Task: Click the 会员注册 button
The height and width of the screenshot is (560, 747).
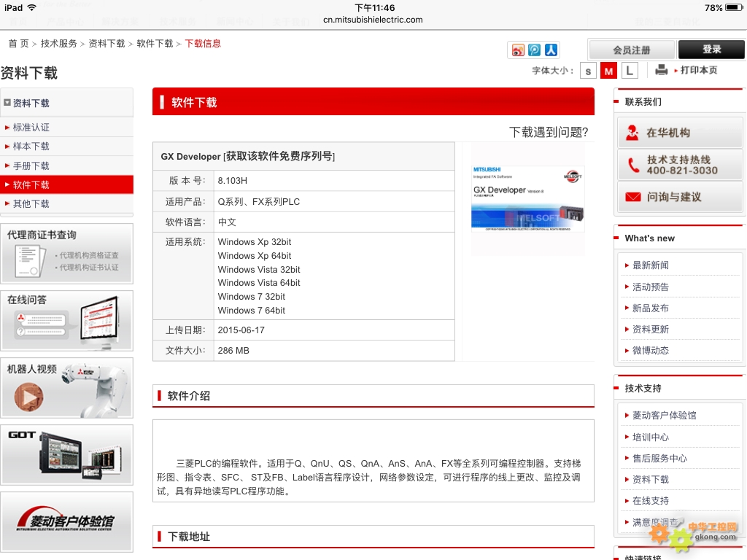Action: point(632,50)
